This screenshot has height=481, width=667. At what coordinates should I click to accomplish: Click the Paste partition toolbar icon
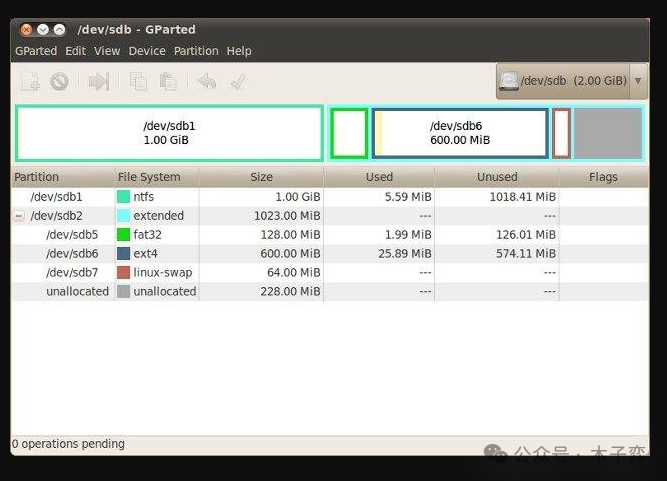168,81
